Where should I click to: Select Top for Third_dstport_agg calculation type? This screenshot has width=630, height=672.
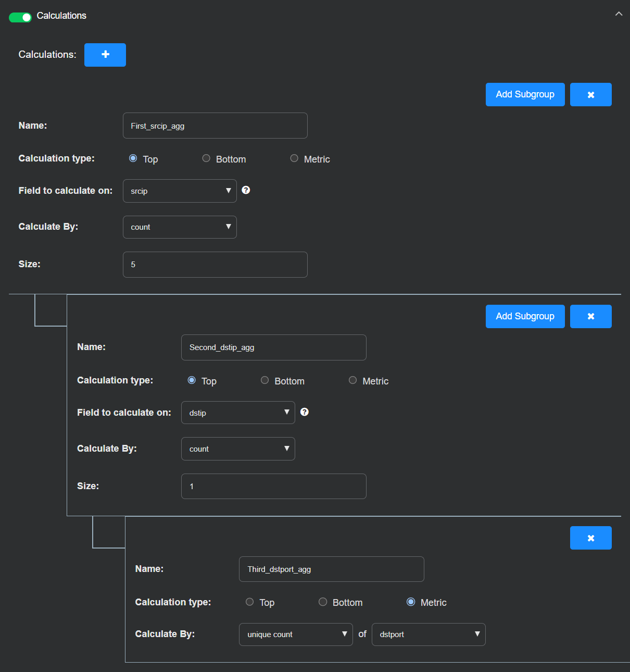tap(250, 602)
